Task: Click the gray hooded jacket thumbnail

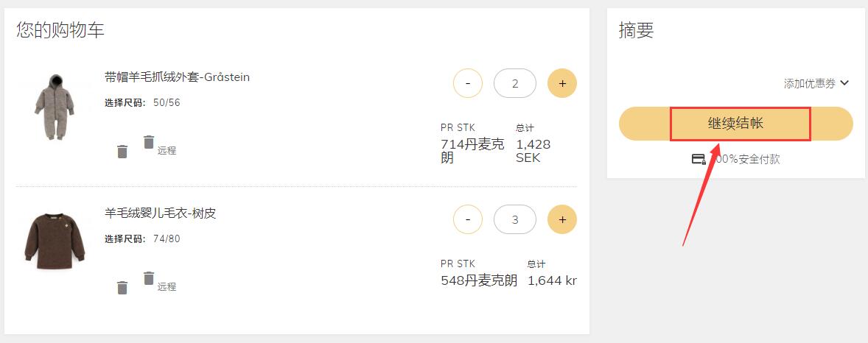Action: click(x=51, y=107)
